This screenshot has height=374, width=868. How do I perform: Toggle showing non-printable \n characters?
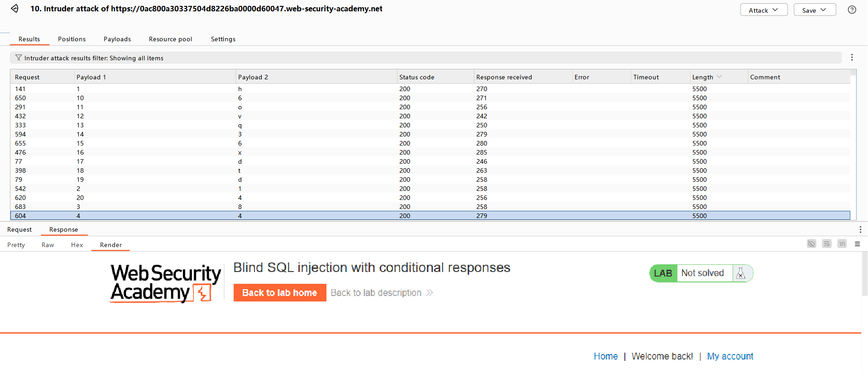(842, 244)
